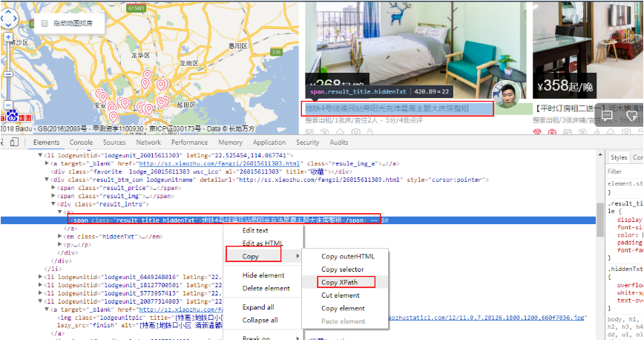Collapse the li lodgeunit_26015611303 node
The width and height of the screenshot is (644, 340).
tap(40, 155)
